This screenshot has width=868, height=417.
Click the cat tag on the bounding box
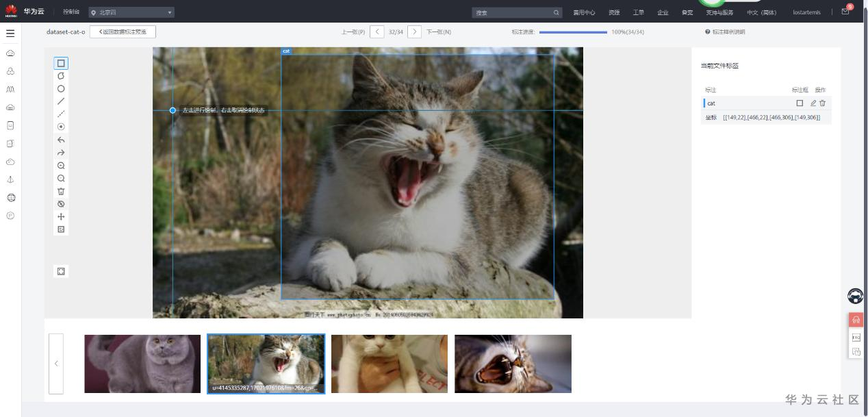point(286,51)
